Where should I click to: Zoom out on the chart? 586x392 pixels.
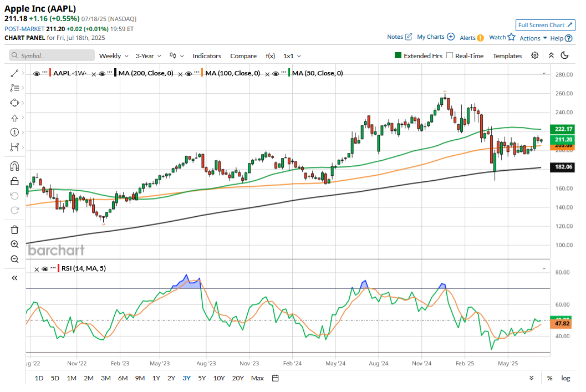pyautogui.click(x=14, y=259)
